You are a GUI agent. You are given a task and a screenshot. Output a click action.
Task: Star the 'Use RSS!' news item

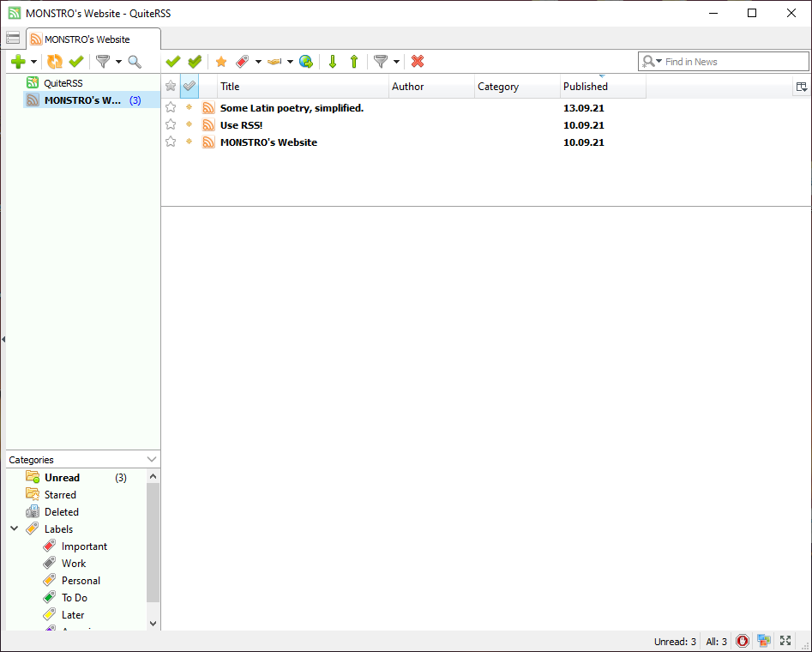pos(171,125)
